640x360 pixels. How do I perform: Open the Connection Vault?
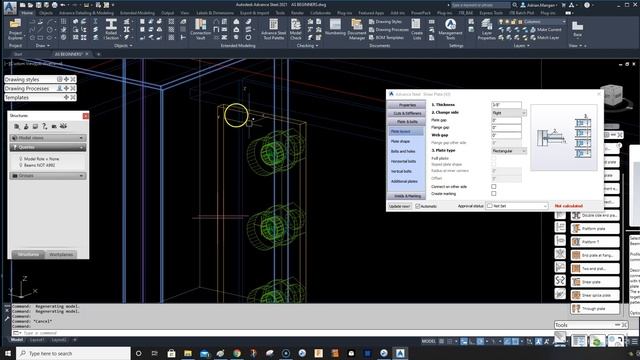[x=200, y=29]
